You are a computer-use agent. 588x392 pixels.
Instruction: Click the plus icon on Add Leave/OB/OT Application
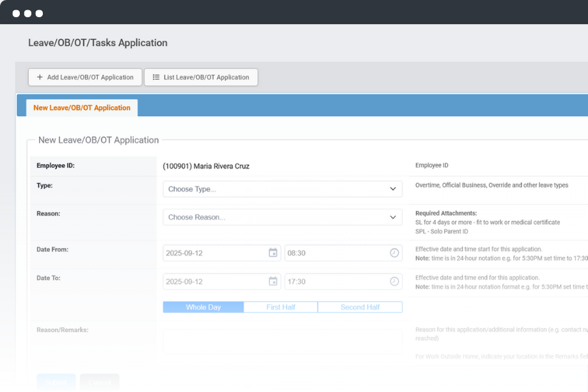click(x=40, y=78)
